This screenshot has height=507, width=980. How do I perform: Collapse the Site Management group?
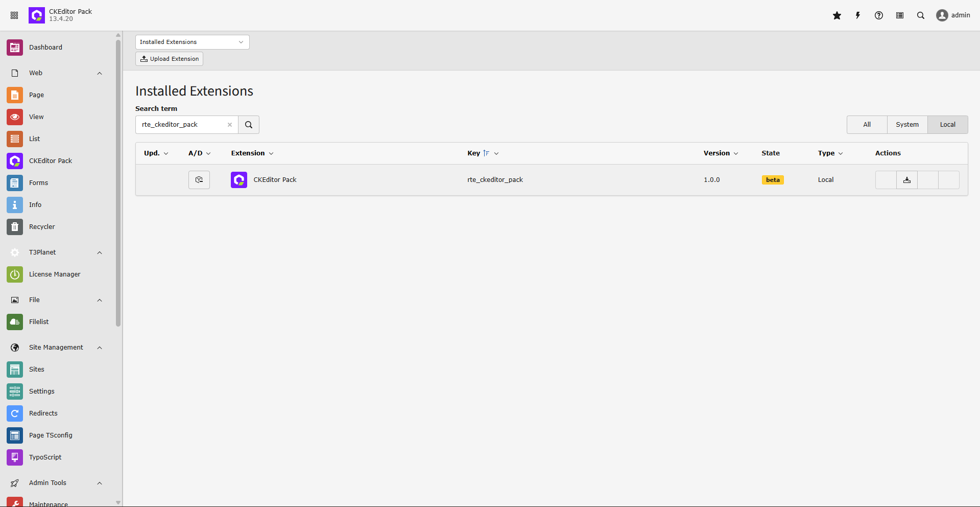point(100,348)
